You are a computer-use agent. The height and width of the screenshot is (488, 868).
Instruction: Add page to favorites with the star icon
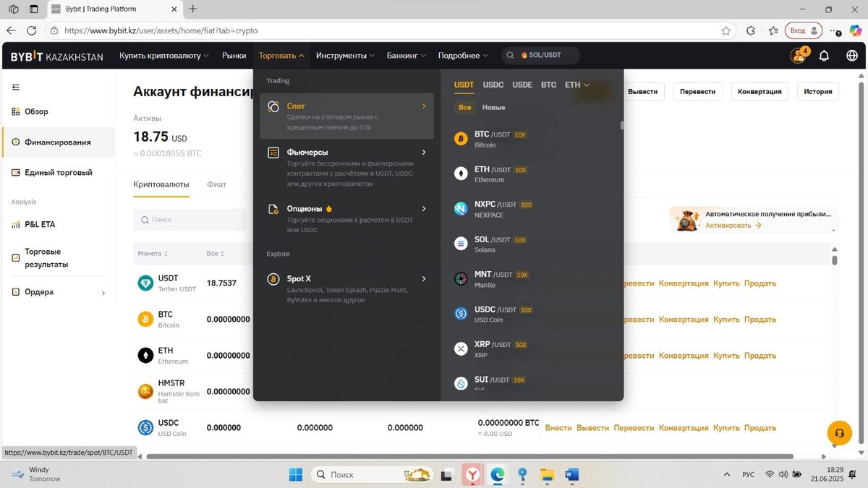tap(726, 30)
